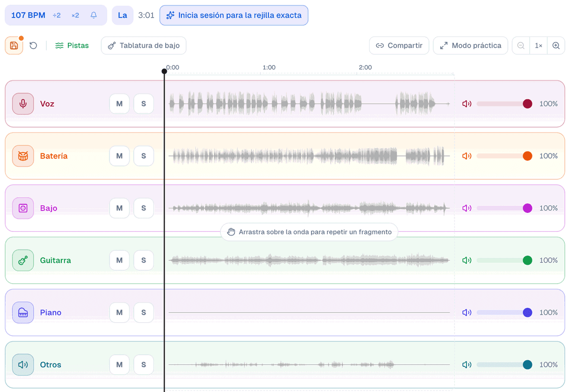Click the Compartir button
The width and height of the screenshot is (570, 392).
(399, 46)
